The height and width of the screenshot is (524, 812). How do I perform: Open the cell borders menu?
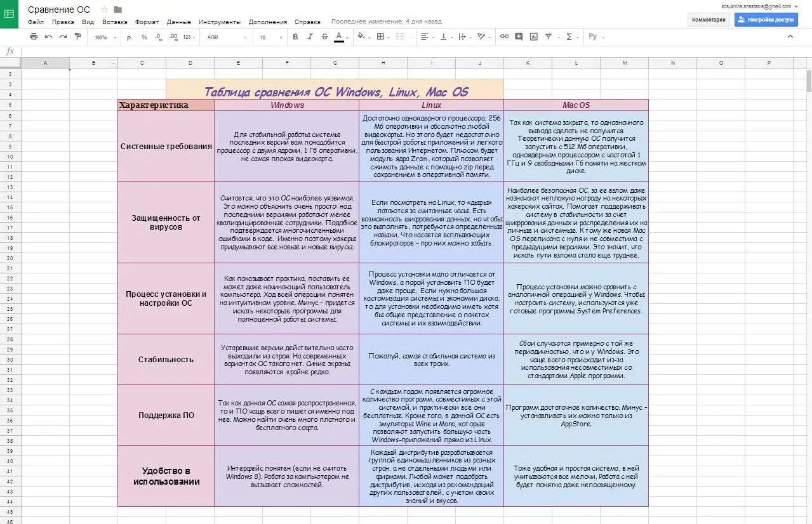[x=382, y=37]
